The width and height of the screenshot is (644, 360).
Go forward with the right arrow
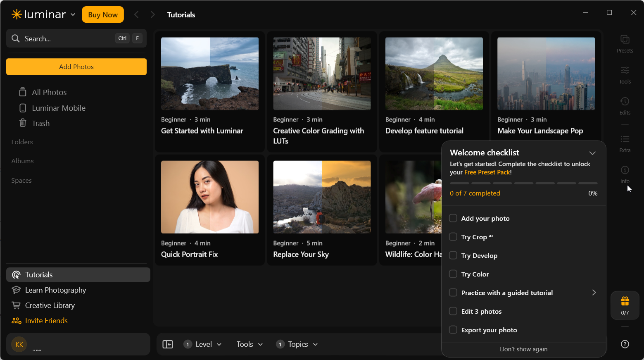coord(152,14)
